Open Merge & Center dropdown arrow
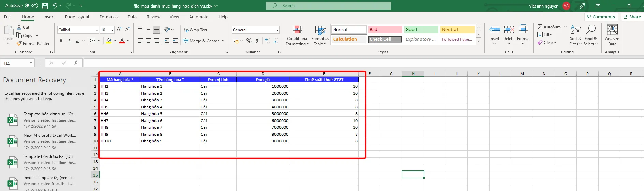The height and width of the screenshot is (191, 644). tap(223, 41)
